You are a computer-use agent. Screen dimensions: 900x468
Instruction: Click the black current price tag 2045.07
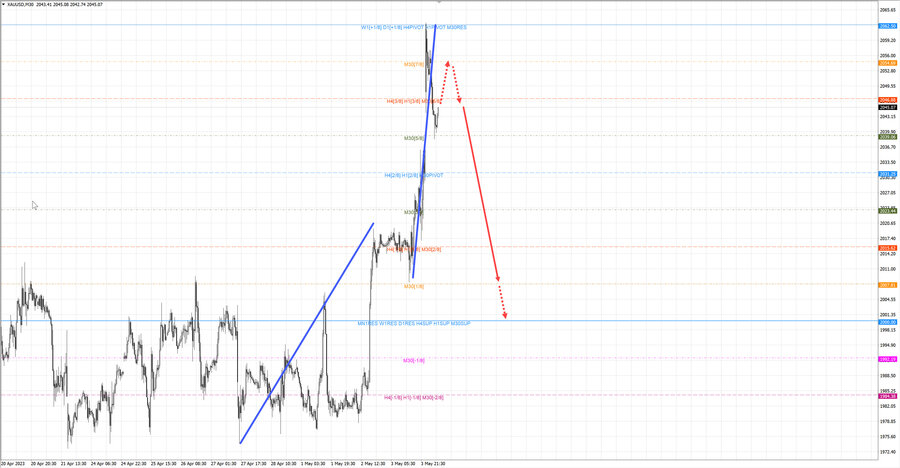[x=887, y=107]
